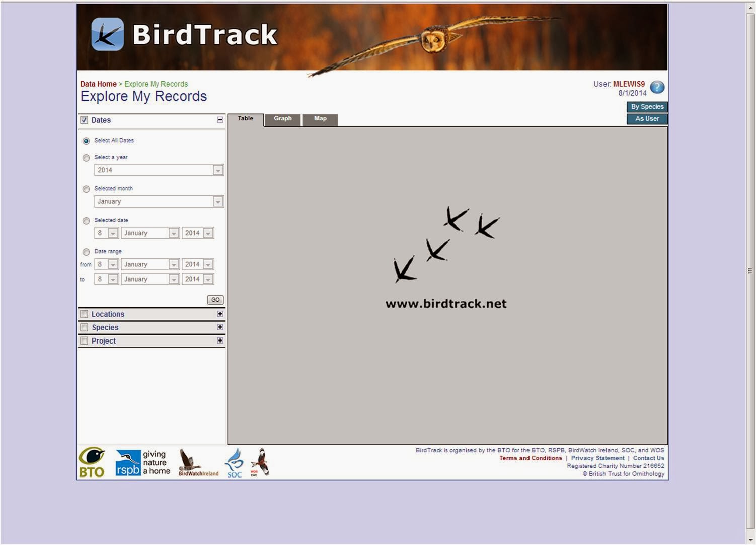Follow the Data Home breadcrumb link

(98, 84)
